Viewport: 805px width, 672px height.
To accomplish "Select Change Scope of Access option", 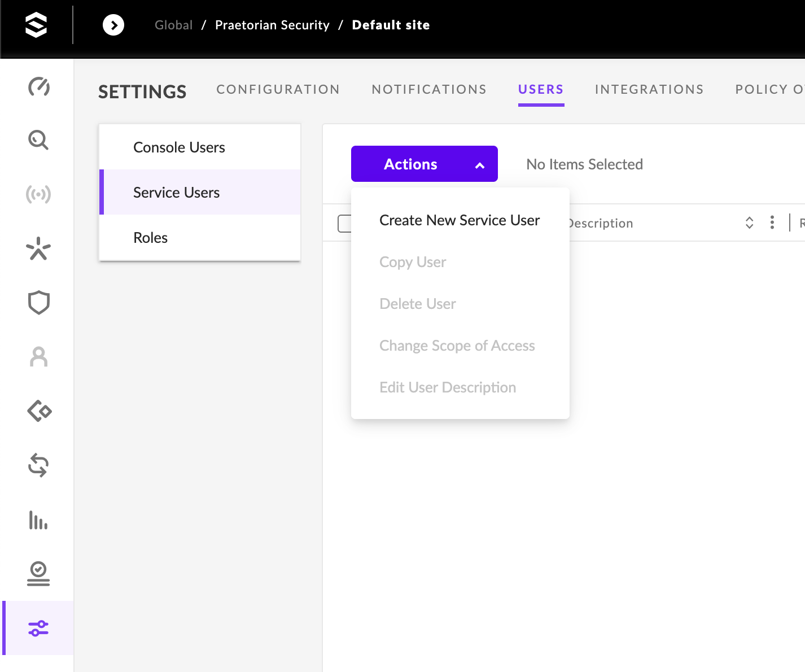I will 457,346.
